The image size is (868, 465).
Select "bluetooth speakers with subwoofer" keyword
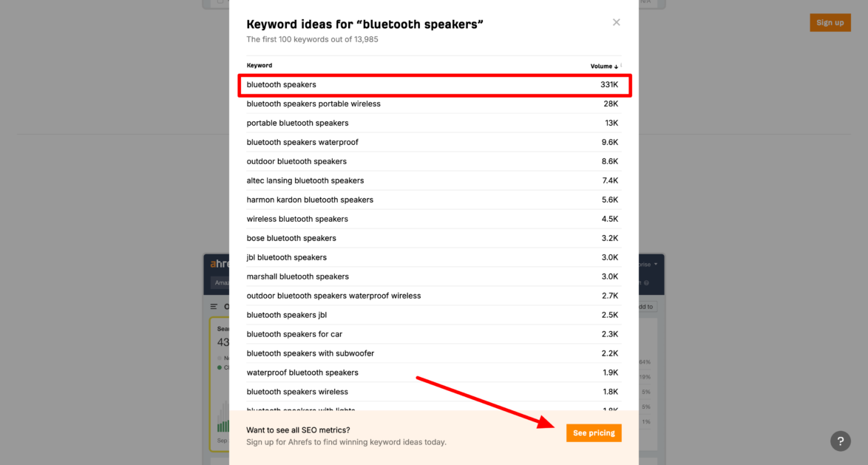(x=310, y=353)
